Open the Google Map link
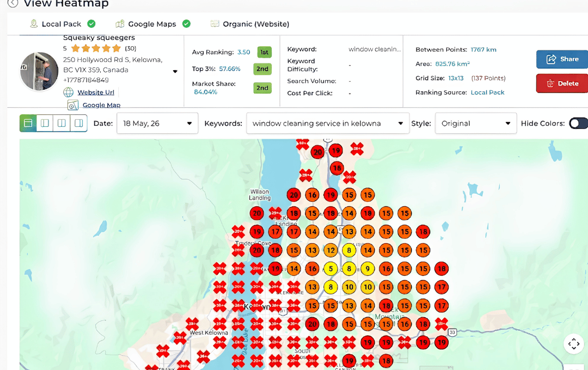 click(x=101, y=105)
